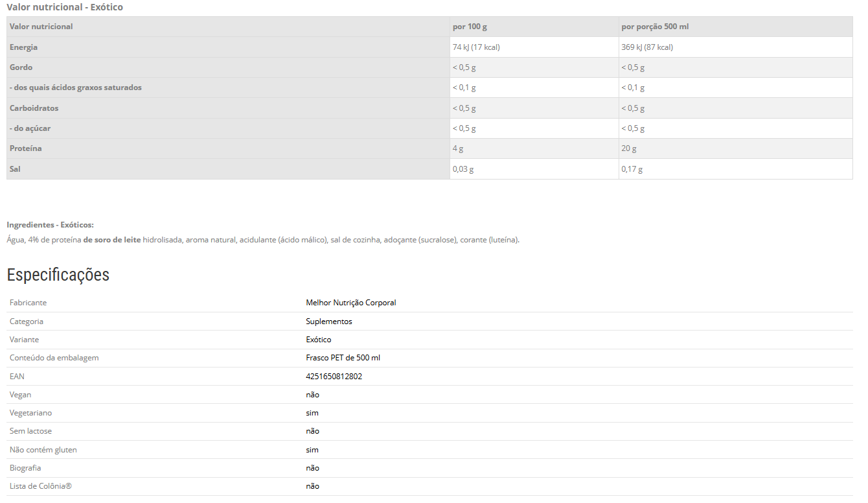Viewport: 868px width, 503px height.
Task: Click the 'Frasco PET de 500 ml' value
Action: [x=343, y=358]
